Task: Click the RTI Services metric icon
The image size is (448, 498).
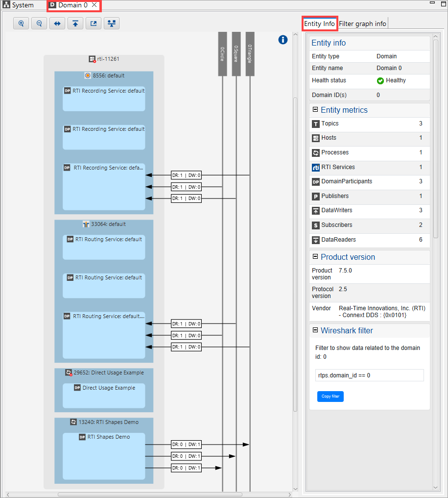Action: point(316,167)
